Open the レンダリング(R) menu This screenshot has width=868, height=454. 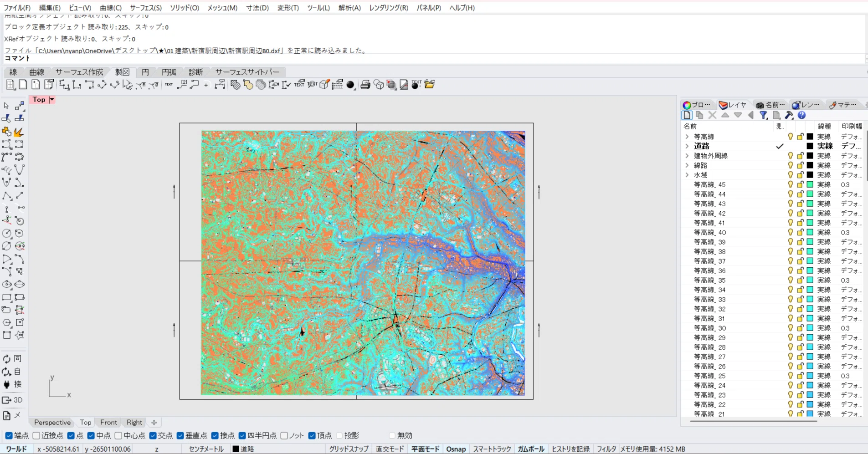tap(389, 8)
